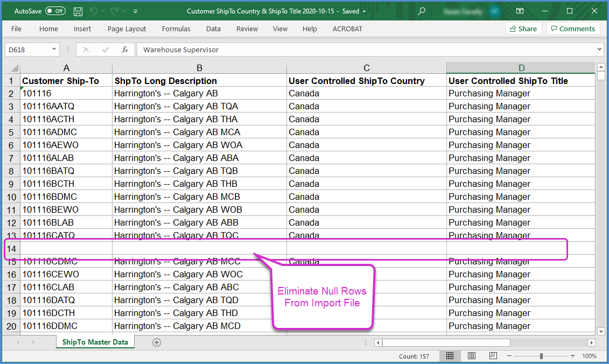Open the saved status dropdown beside the title
This screenshot has height=364, width=609.
[x=365, y=12]
